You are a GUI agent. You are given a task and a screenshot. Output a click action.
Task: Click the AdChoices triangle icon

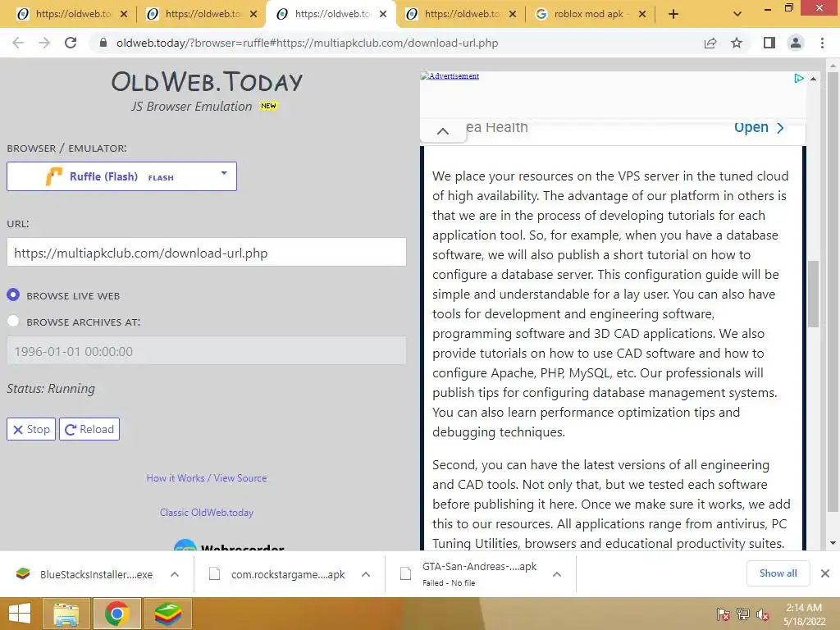click(799, 78)
